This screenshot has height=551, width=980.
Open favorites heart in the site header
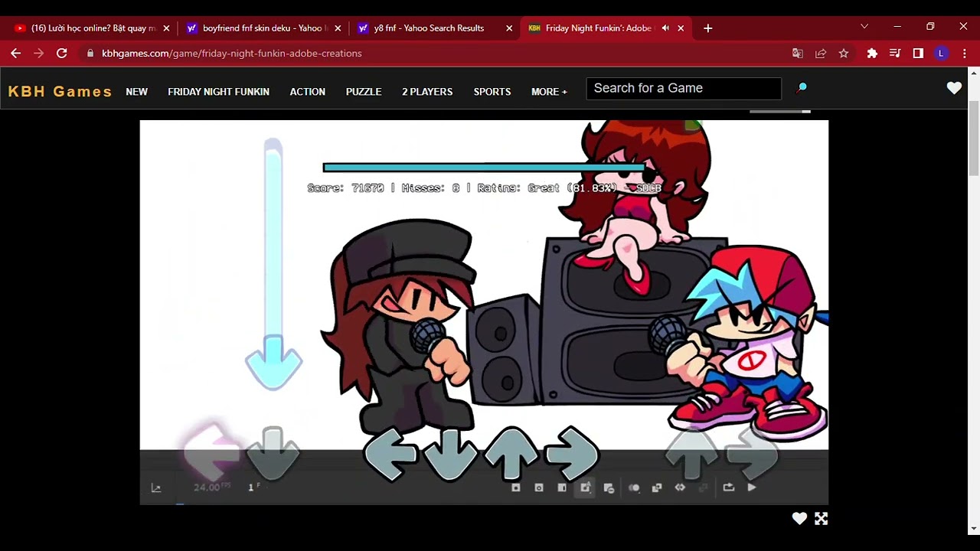[x=954, y=88]
